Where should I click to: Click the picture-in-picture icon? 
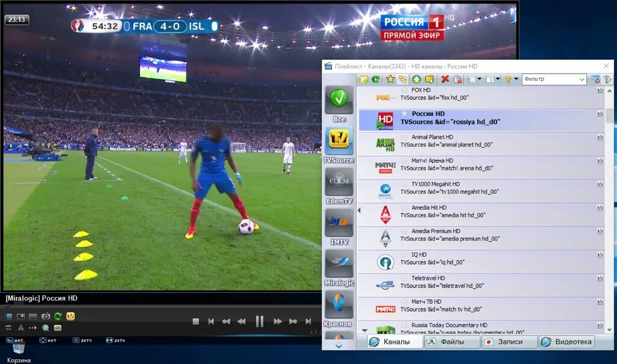click(21, 316)
